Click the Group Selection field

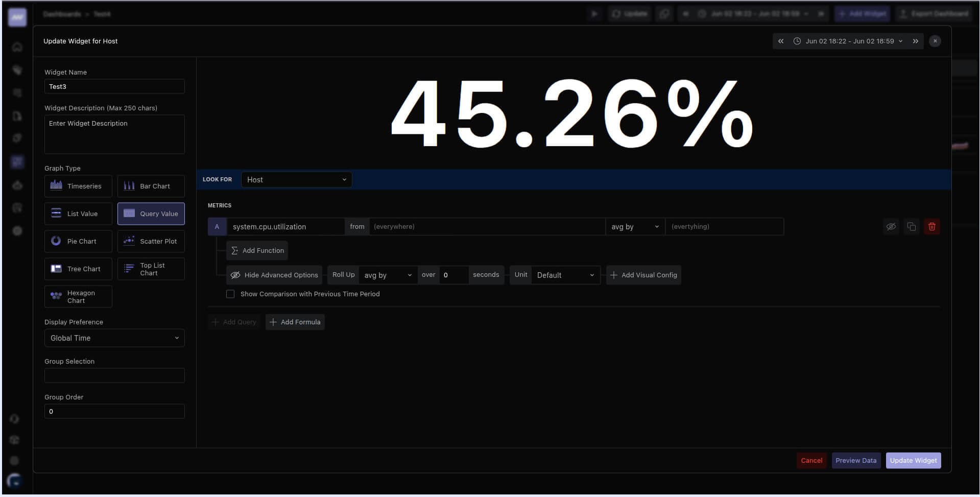tap(114, 375)
